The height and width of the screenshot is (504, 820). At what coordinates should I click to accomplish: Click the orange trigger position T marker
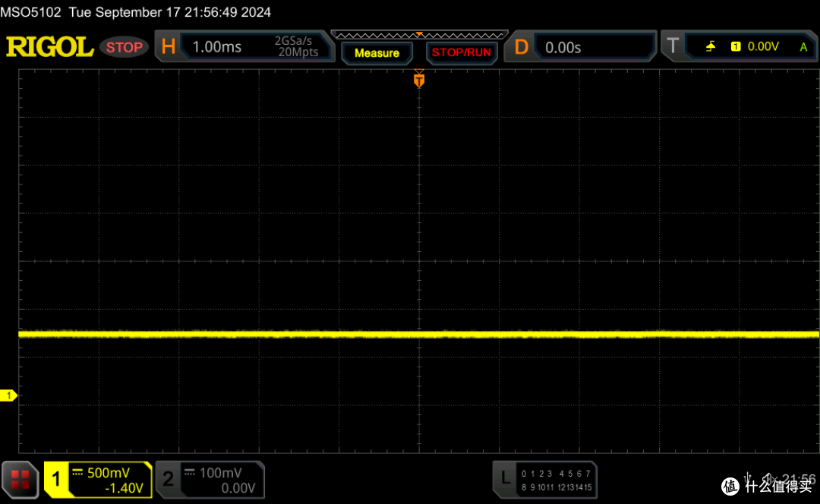[419, 80]
